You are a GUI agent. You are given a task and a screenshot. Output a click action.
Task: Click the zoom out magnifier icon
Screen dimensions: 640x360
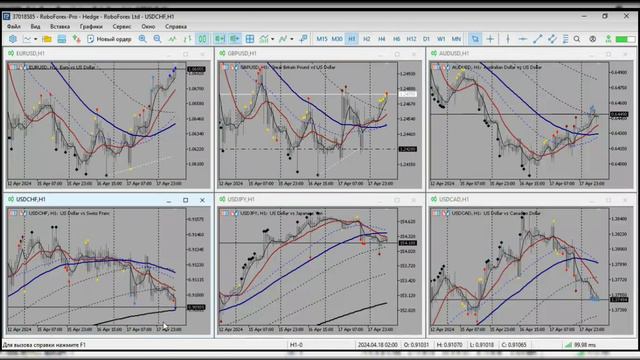(157, 39)
